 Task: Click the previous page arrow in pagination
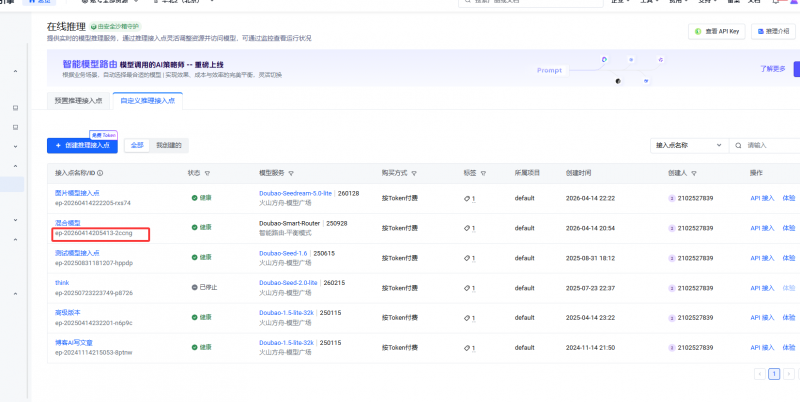pyautogui.click(x=758, y=373)
